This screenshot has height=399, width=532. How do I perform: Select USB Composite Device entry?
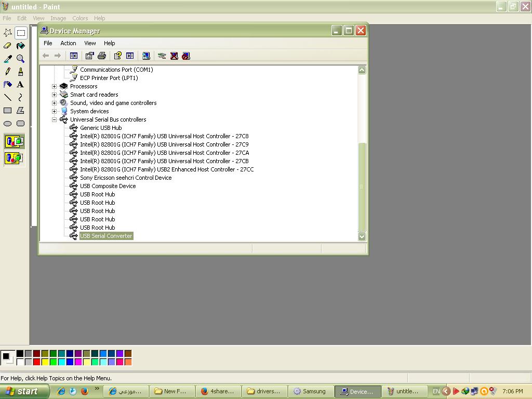(x=108, y=187)
